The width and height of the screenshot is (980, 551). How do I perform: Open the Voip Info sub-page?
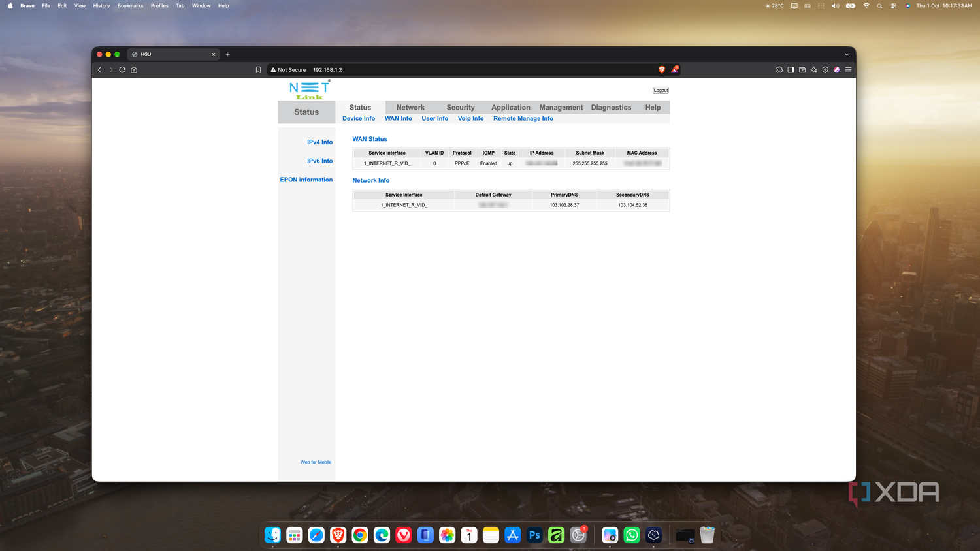[x=471, y=119]
